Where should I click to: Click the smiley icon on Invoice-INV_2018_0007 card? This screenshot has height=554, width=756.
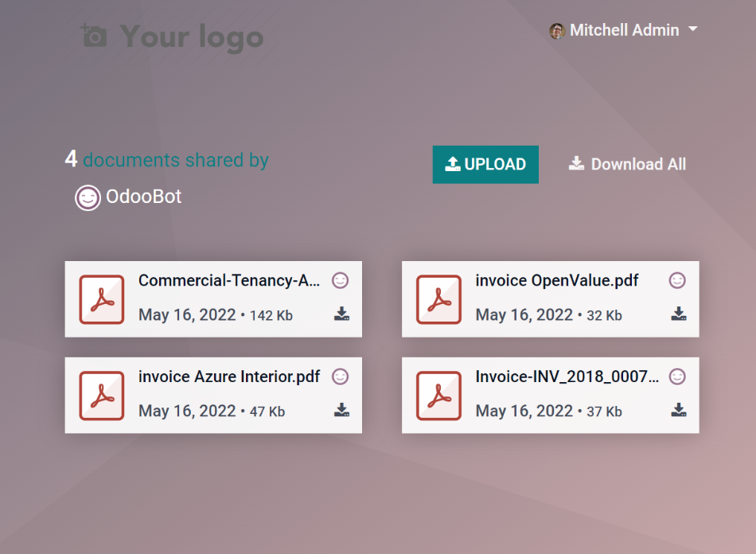click(x=677, y=376)
